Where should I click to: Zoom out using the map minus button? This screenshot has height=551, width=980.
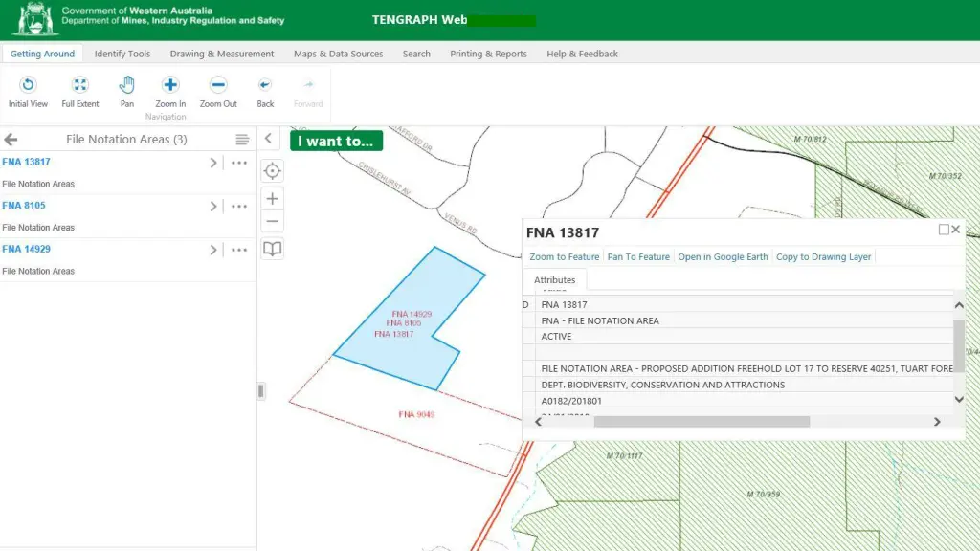tap(272, 221)
